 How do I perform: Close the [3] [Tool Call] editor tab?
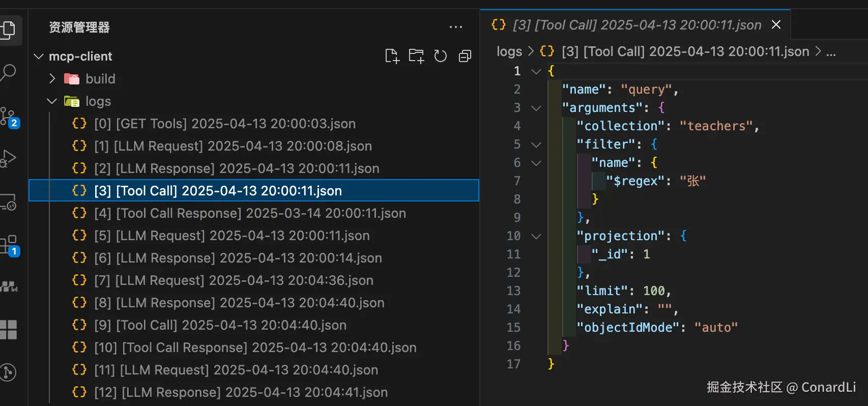(x=776, y=24)
